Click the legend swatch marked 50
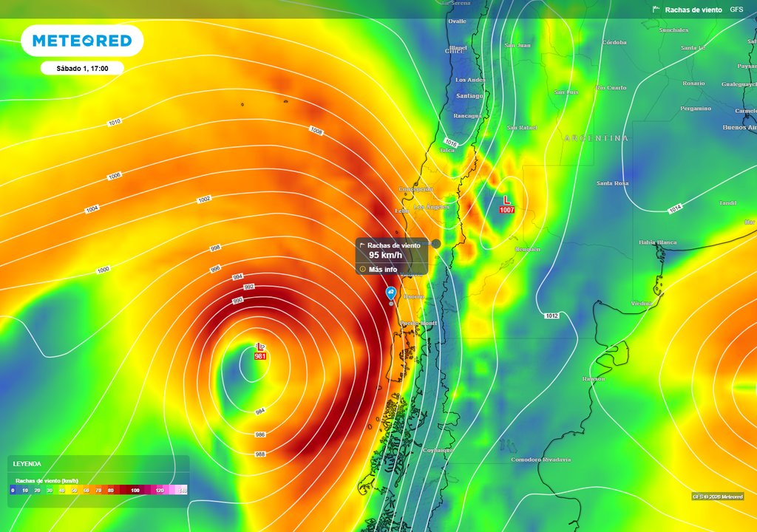This screenshot has width=757, height=532. (x=74, y=491)
